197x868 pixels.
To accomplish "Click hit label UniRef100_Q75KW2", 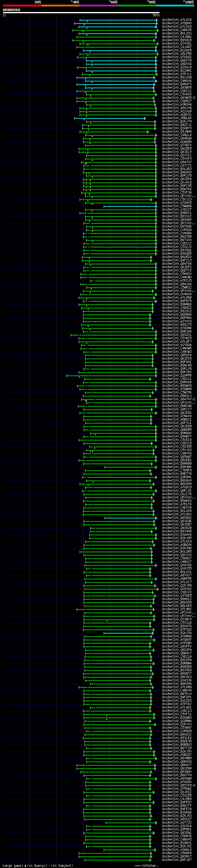I will 177,789.
